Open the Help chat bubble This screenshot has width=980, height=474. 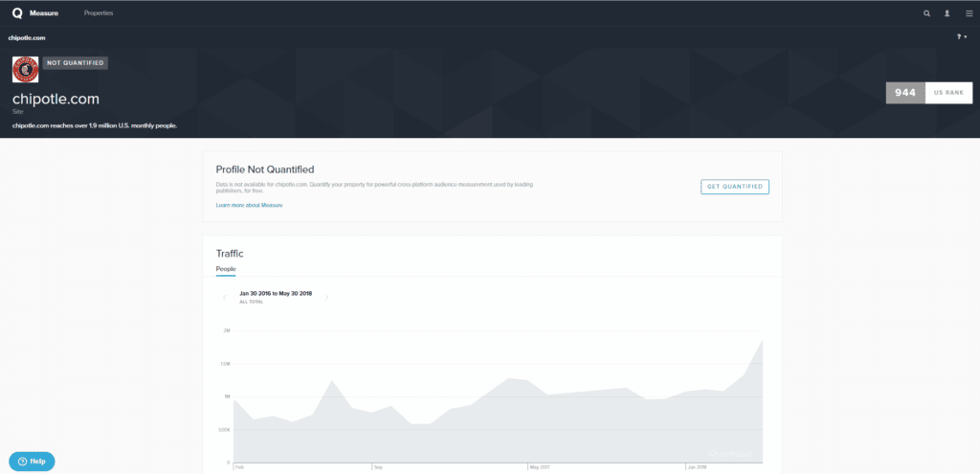click(x=32, y=461)
